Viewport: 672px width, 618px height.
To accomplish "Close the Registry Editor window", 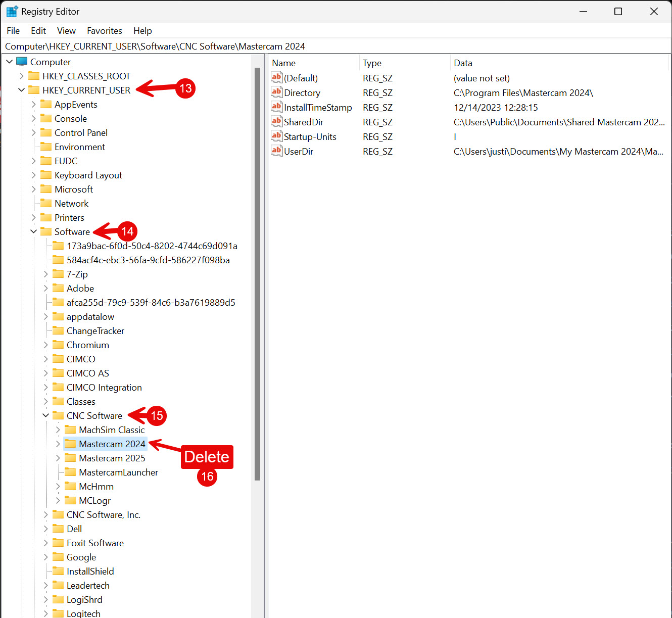I will pos(654,11).
